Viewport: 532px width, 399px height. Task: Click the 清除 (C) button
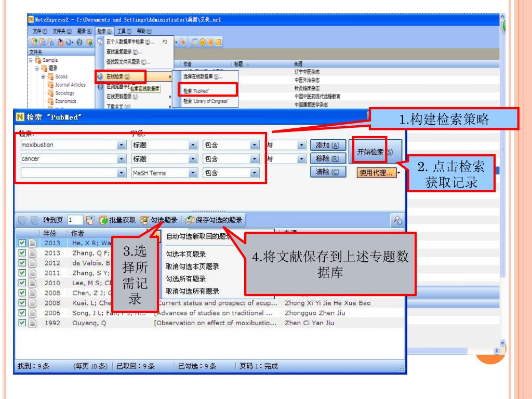click(x=328, y=171)
